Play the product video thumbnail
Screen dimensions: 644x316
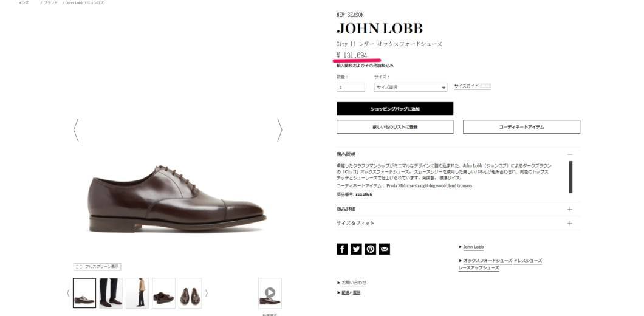[x=270, y=293]
